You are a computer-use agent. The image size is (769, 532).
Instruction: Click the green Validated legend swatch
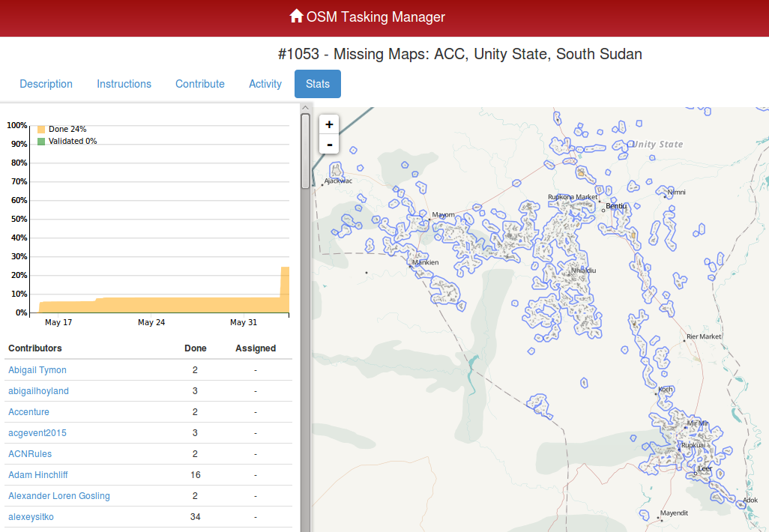(41, 141)
